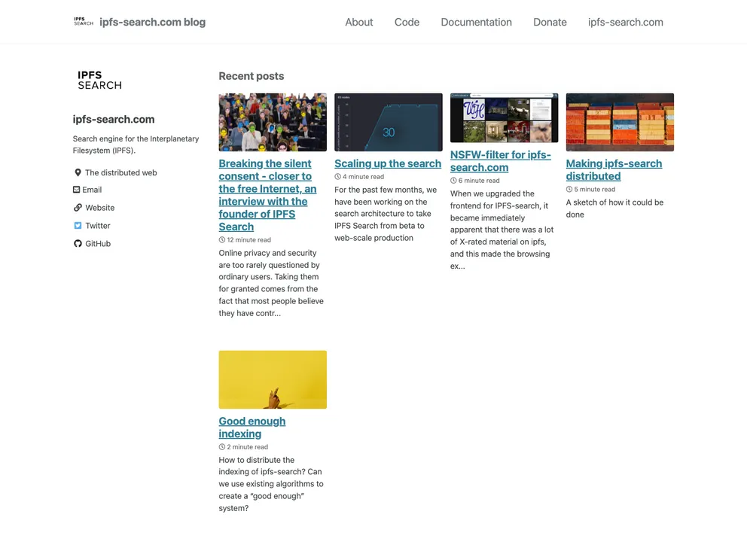Open the Documentation nav item
The height and width of the screenshot is (560, 747).
point(476,22)
